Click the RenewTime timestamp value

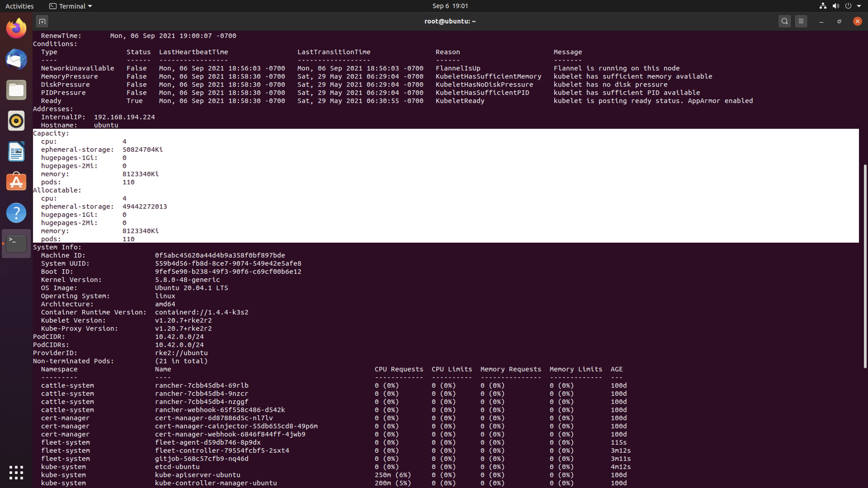pyautogui.click(x=173, y=36)
